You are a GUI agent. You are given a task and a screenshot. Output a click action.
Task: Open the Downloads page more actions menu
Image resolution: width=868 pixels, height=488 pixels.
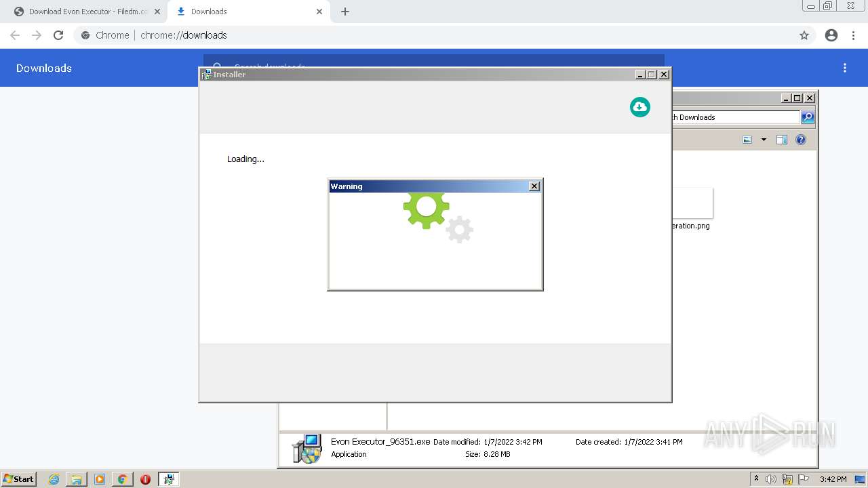845,68
